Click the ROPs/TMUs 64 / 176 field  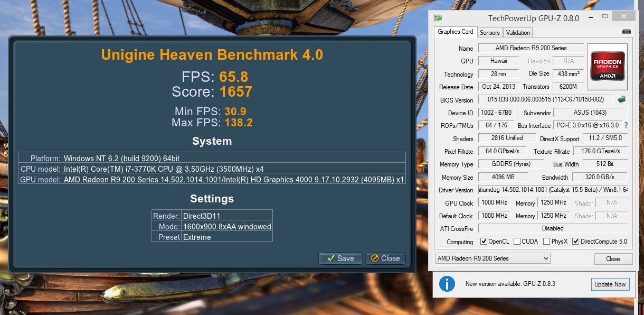[x=496, y=125]
